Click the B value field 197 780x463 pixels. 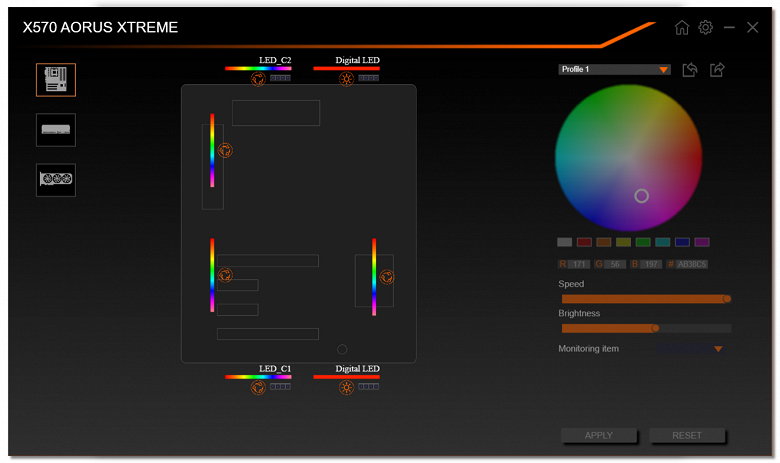(x=651, y=264)
